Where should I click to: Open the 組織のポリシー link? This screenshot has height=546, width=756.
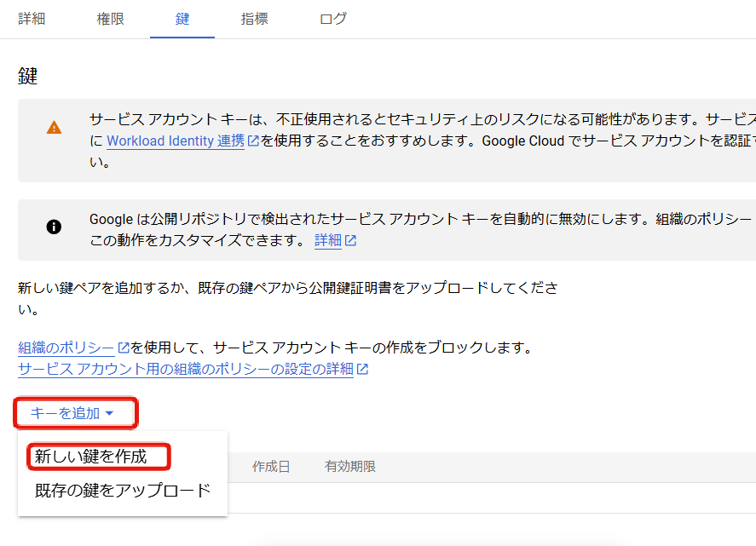tap(66, 348)
